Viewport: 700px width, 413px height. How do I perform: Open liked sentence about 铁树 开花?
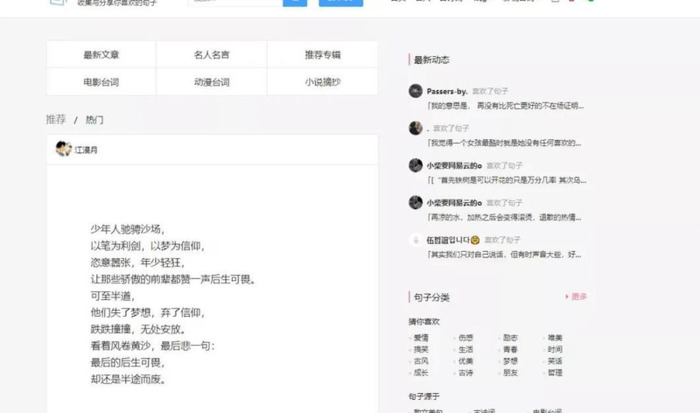507,180
